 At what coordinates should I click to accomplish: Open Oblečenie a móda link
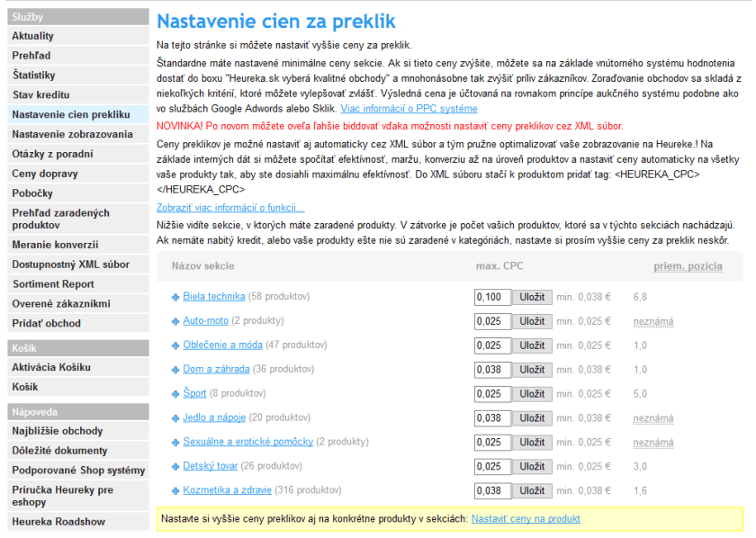click(222, 345)
